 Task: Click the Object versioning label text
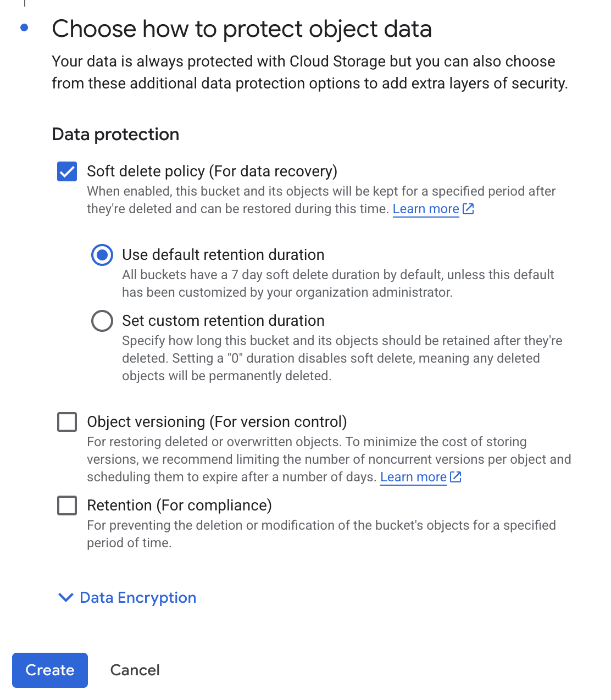click(217, 422)
